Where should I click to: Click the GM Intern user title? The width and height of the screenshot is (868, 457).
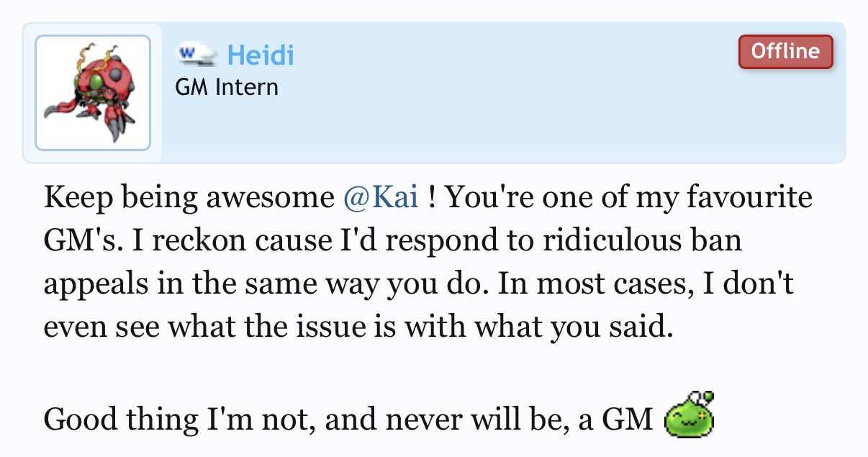[227, 88]
